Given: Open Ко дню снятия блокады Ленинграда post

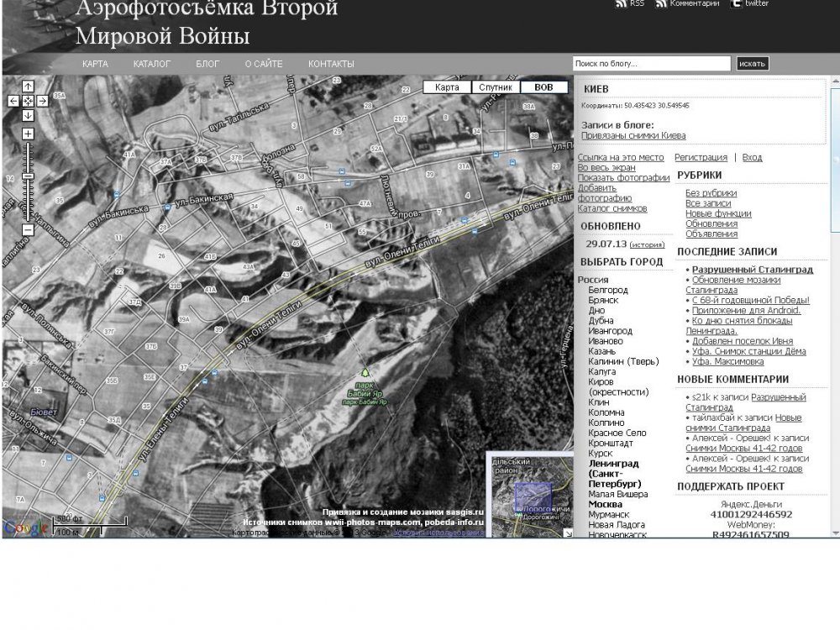Looking at the screenshot, I should [x=739, y=326].
